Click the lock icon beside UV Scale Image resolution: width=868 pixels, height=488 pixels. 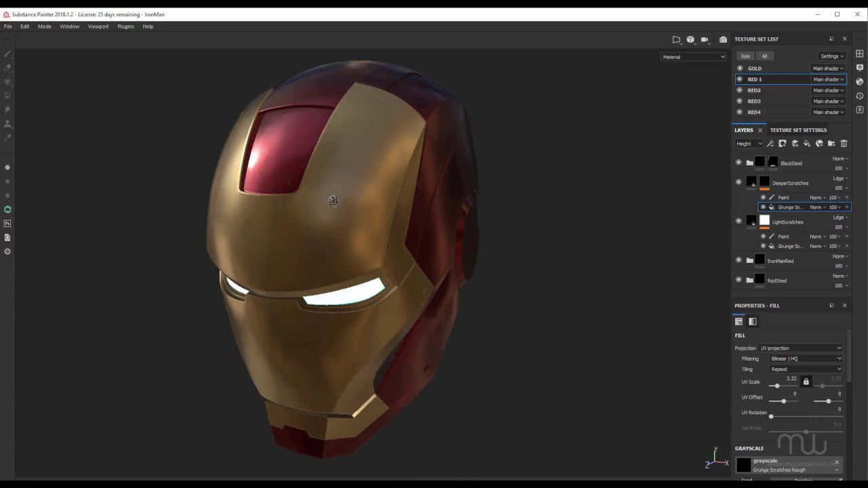[x=806, y=382]
